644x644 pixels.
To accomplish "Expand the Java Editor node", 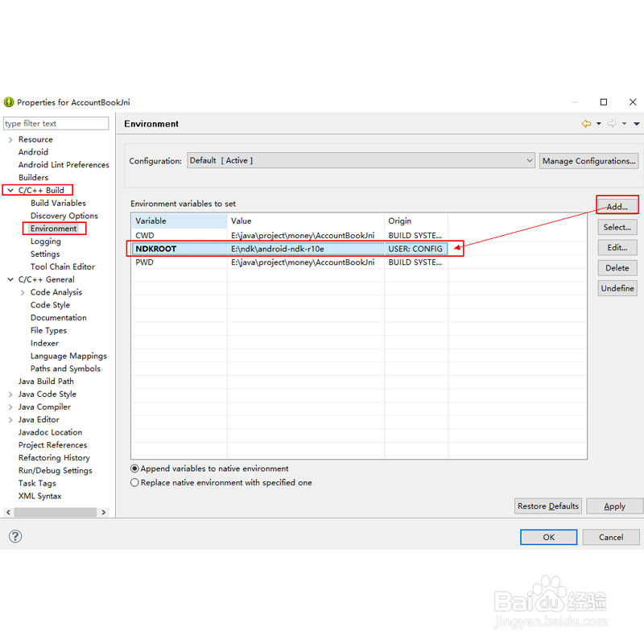I will pyautogui.click(x=10, y=419).
